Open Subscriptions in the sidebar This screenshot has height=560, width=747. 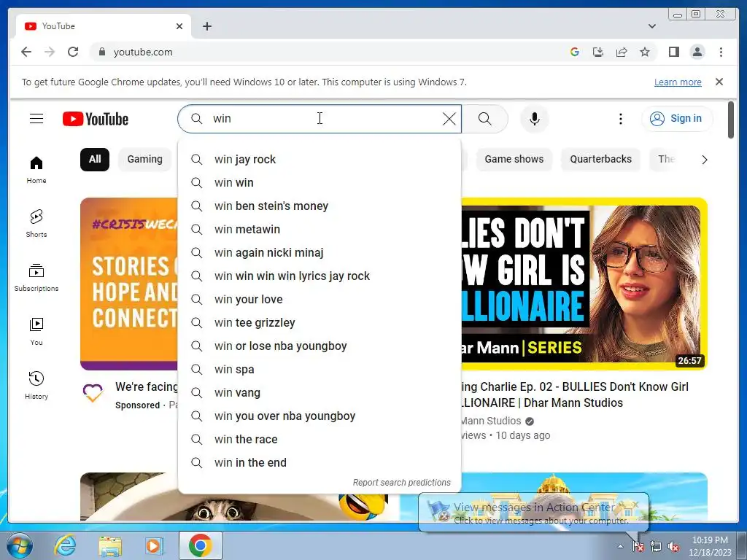point(36,278)
